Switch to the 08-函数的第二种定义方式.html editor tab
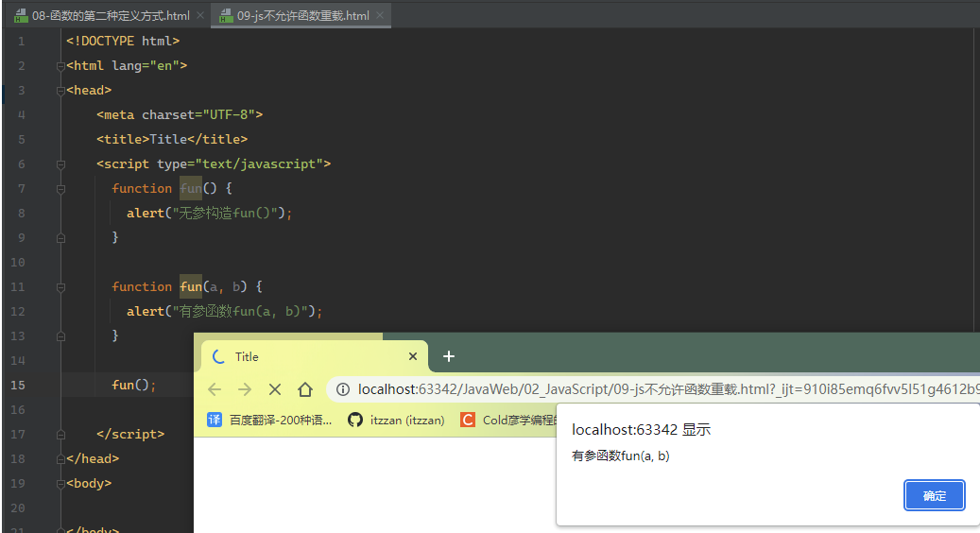The height and width of the screenshot is (533, 980). (x=111, y=16)
